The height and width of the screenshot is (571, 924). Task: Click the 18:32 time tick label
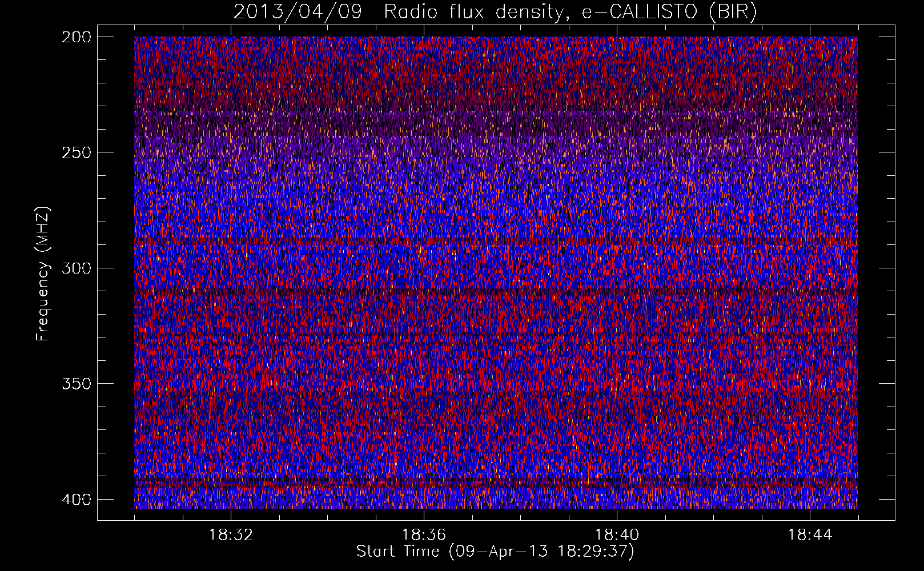point(231,535)
